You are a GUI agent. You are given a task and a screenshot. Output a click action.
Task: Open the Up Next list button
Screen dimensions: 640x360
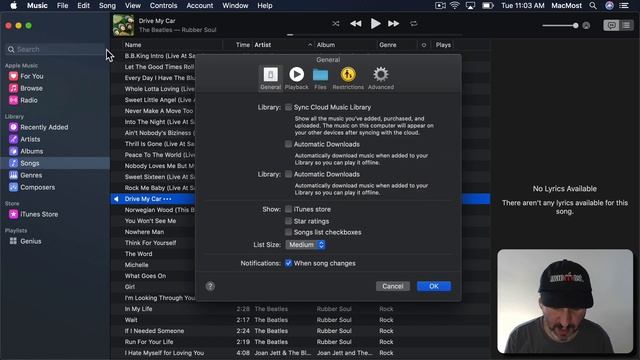[626, 25]
